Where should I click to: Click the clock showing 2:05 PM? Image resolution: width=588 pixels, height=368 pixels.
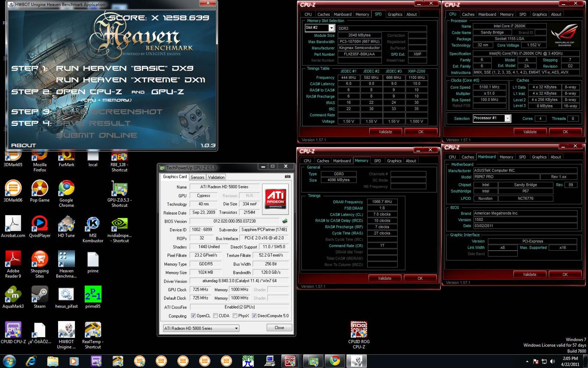570,358
